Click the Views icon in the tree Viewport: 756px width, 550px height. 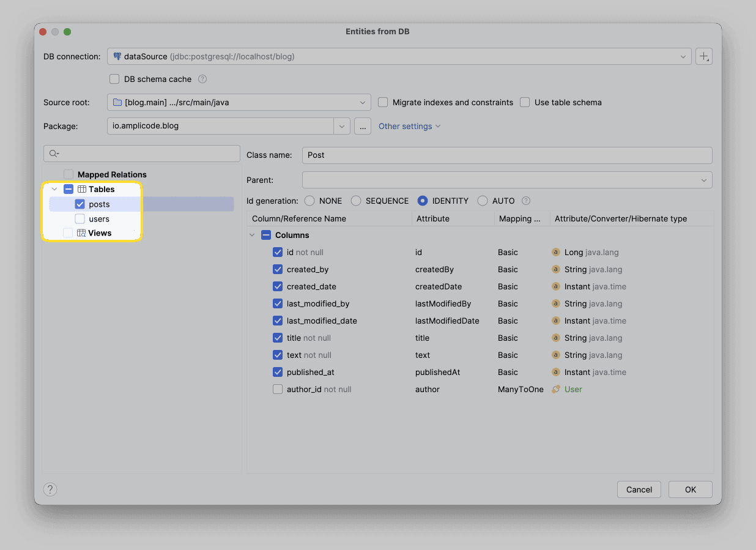pyautogui.click(x=81, y=233)
